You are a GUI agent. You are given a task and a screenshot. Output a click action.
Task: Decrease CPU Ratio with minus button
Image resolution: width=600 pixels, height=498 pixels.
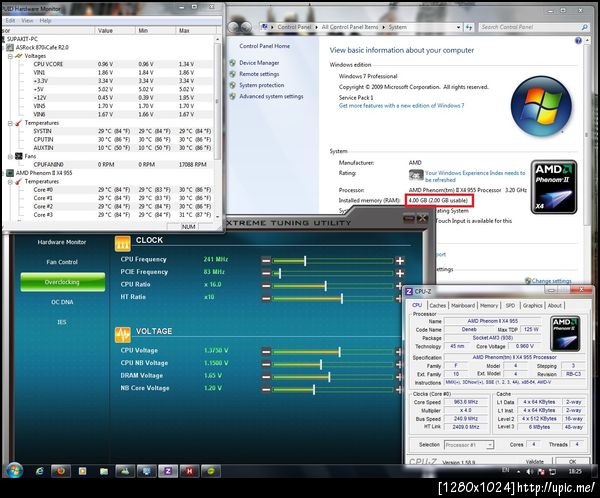point(266,286)
